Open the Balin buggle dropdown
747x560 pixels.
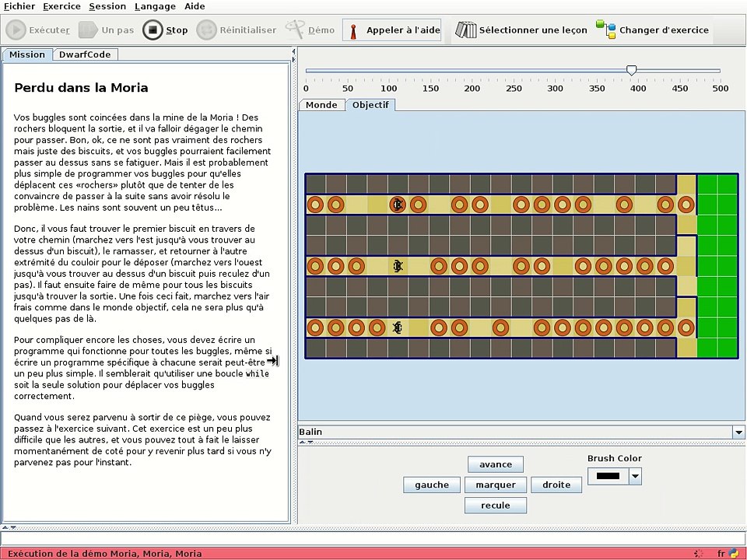(738, 432)
